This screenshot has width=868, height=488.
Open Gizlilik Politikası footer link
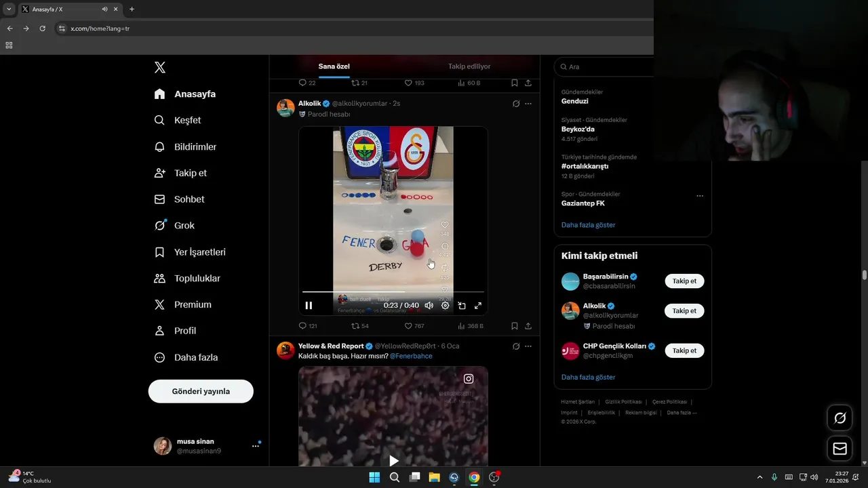tap(623, 402)
